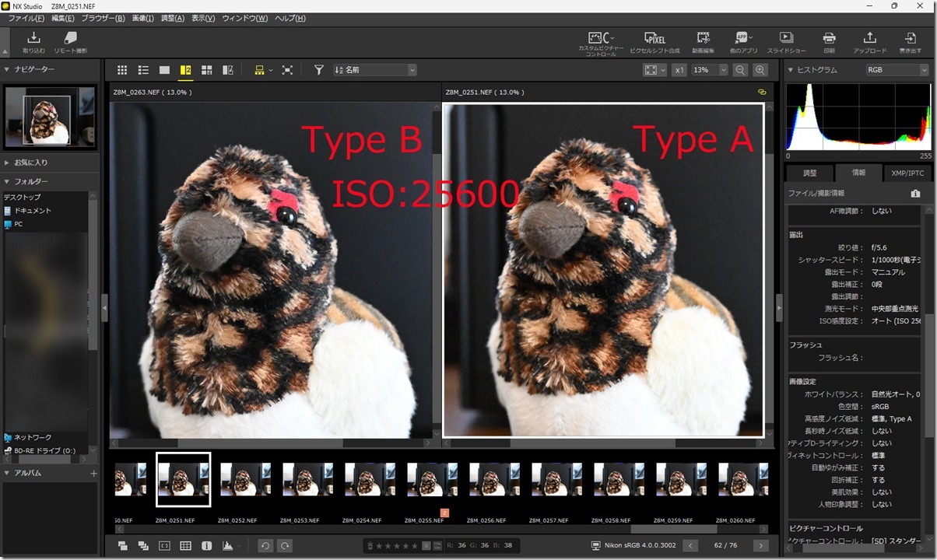Click the Import (取り込む) icon
Image resolution: width=937 pixels, height=560 pixels.
tap(33, 42)
